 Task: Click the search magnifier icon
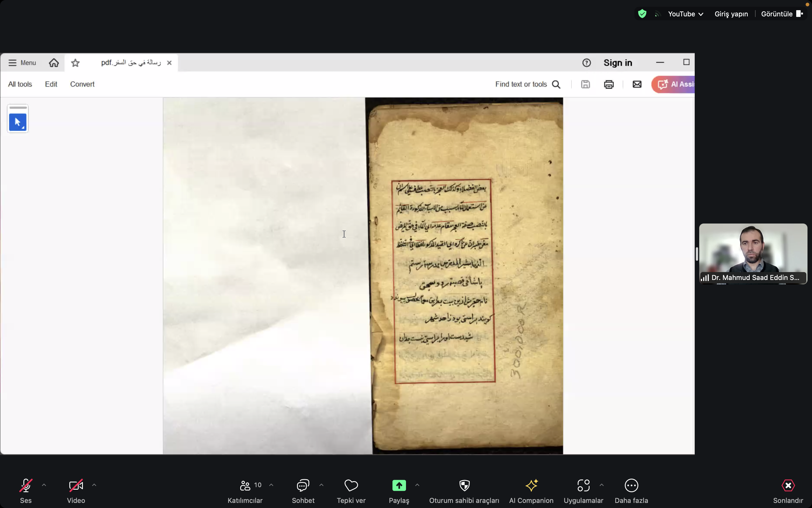(556, 84)
